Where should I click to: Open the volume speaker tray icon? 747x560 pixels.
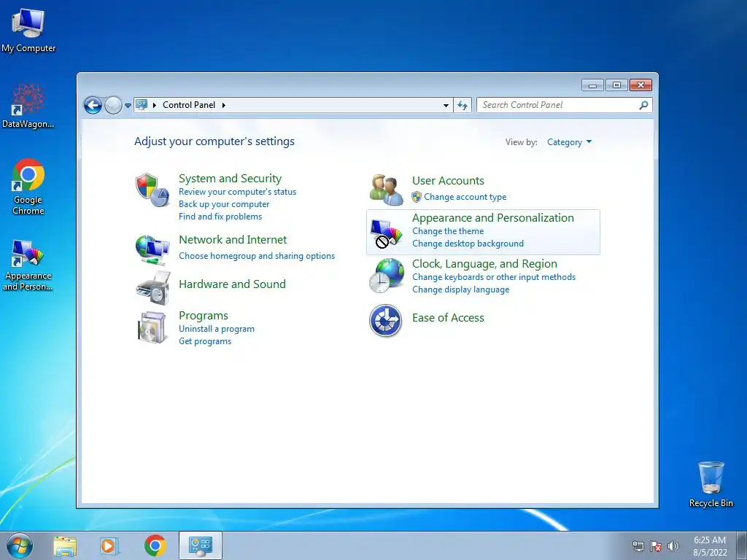[673, 547]
